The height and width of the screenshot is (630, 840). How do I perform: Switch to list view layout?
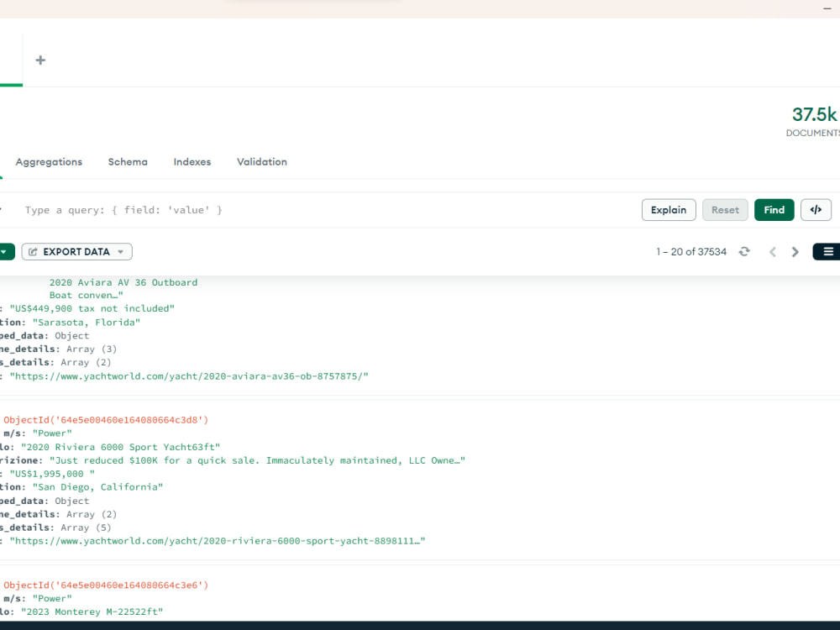click(x=826, y=251)
